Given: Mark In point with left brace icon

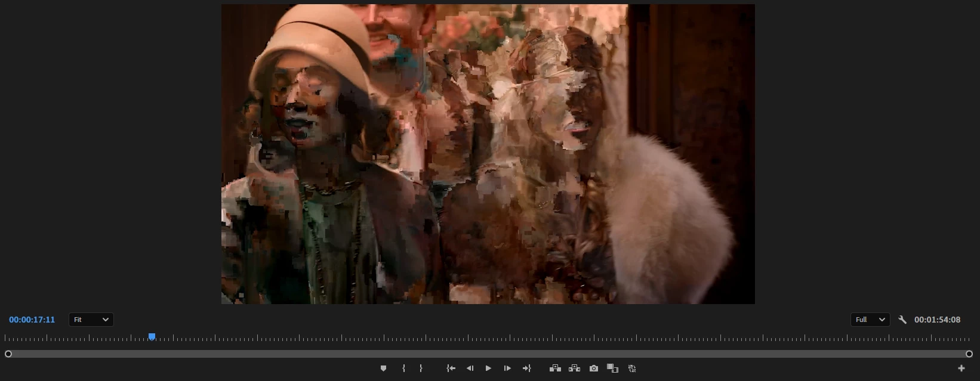Looking at the screenshot, I should (403, 368).
